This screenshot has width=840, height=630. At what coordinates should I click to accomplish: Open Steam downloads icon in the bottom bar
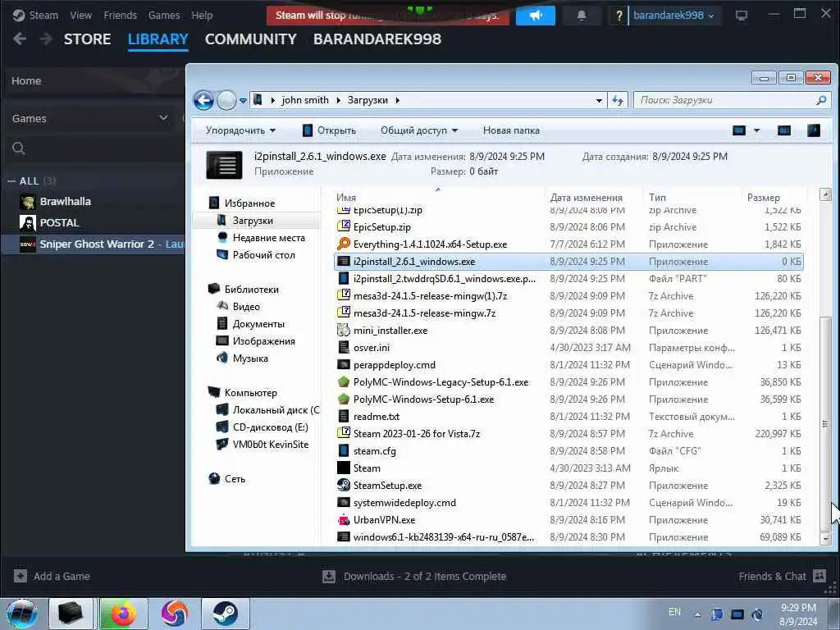click(x=329, y=577)
